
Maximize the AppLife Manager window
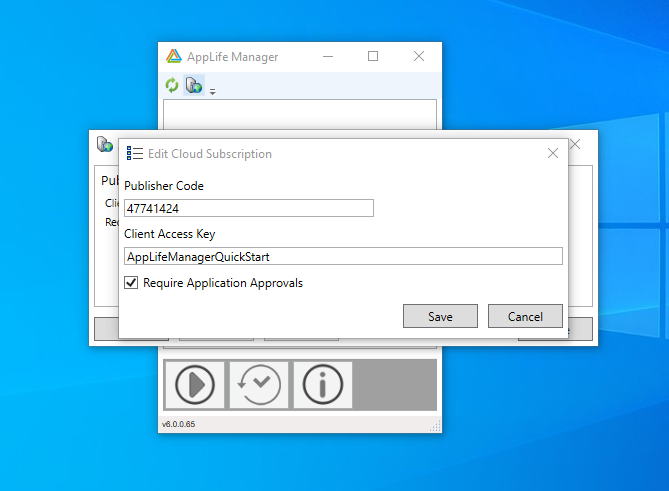coord(373,56)
